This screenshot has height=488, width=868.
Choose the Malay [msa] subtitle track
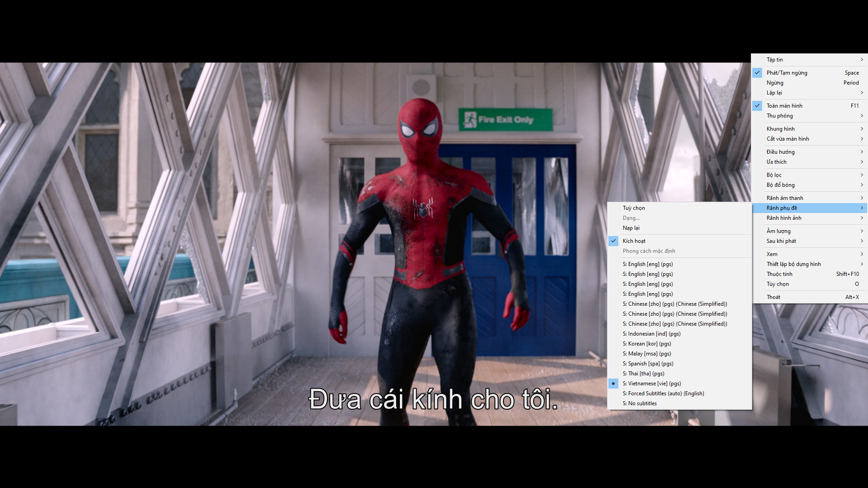tap(679, 354)
